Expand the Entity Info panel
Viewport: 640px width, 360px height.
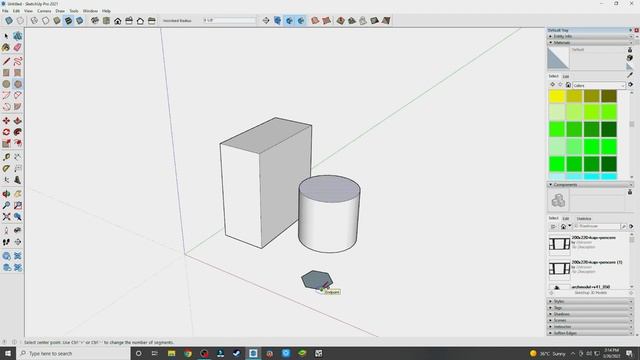coord(590,36)
